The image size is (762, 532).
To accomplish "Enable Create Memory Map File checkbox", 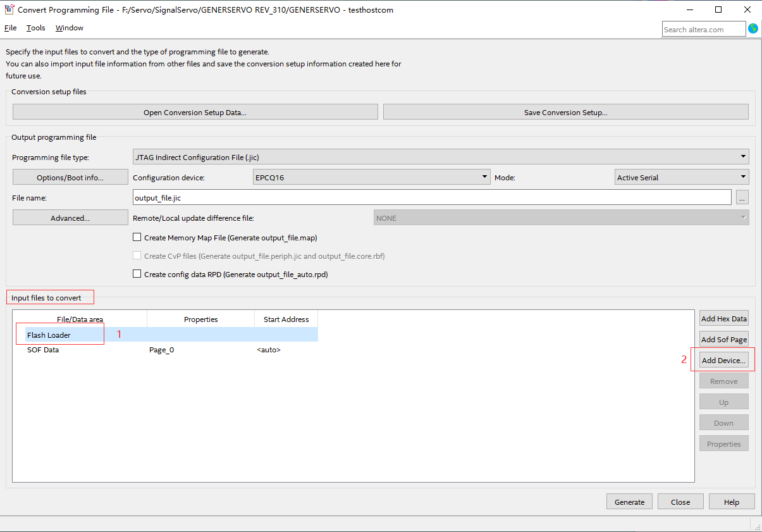I will coord(137,237).
